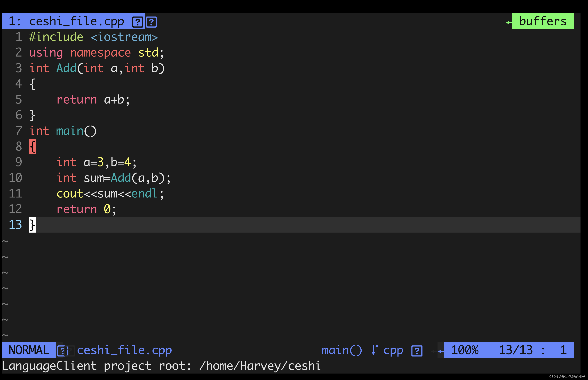The width and height of the screenshot is (588, 380).
Task: Click line number 7 in the gutter
Action: 19,131
